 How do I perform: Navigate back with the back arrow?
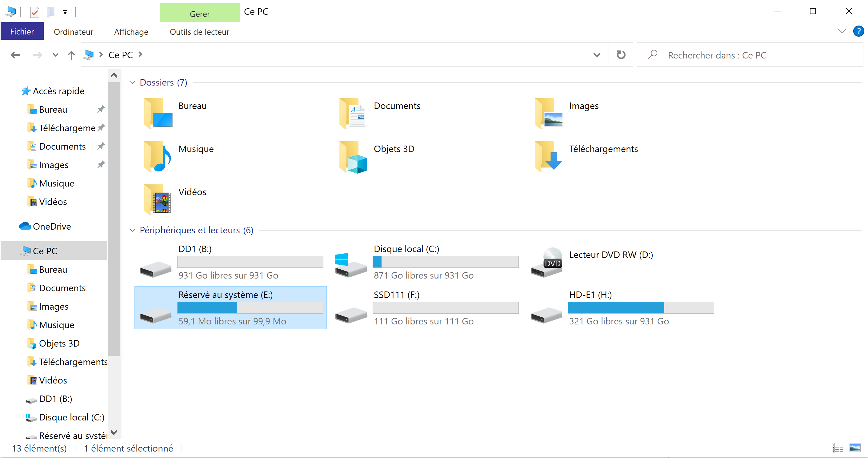(15, 55)
